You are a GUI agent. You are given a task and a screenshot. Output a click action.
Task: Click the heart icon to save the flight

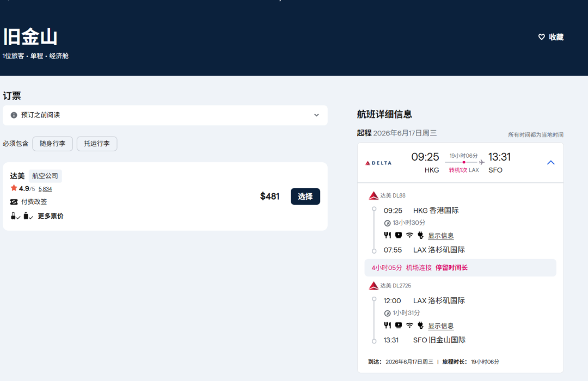(x=541, y=37)
